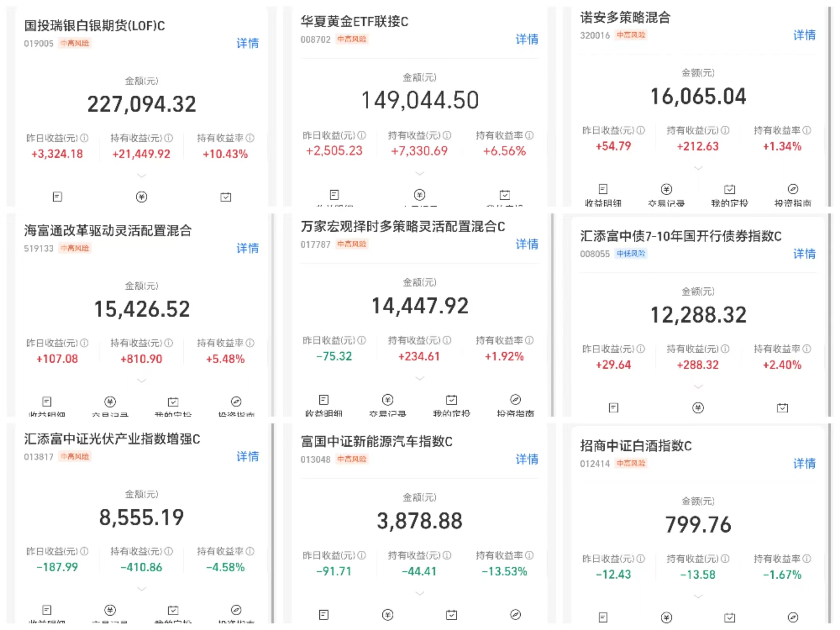
Task: Open 详情 for 汇添富中证光伏产业指数增强C
Action: (248, 456)
